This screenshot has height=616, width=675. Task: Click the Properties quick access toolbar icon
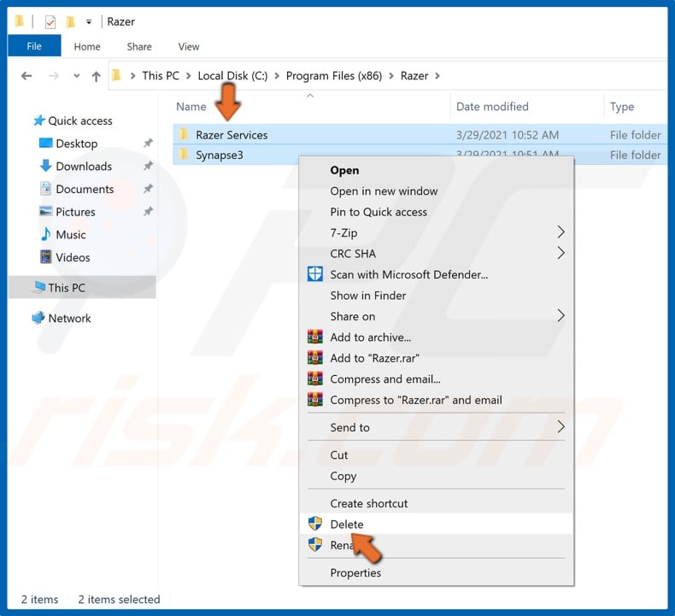tap(50, 21)
